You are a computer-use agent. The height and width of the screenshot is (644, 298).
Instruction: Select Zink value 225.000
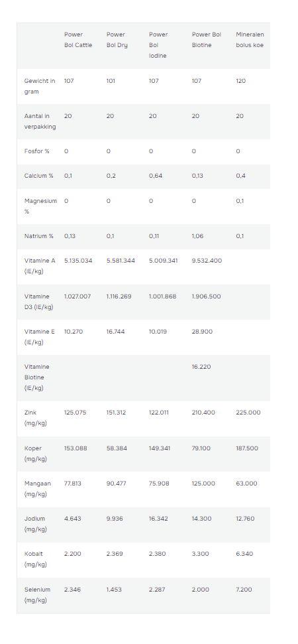(x=248, y=413)
